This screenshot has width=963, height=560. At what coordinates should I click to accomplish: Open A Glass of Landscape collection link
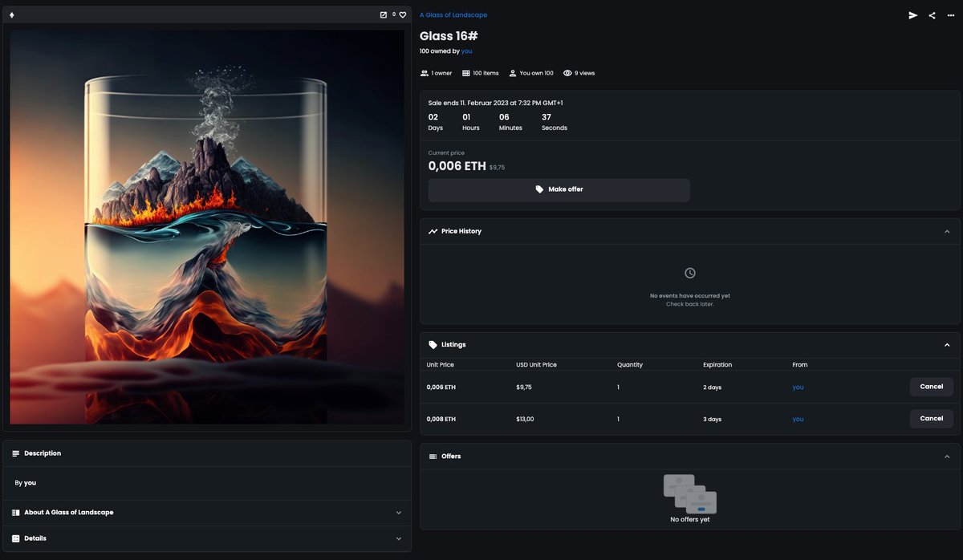453,15
